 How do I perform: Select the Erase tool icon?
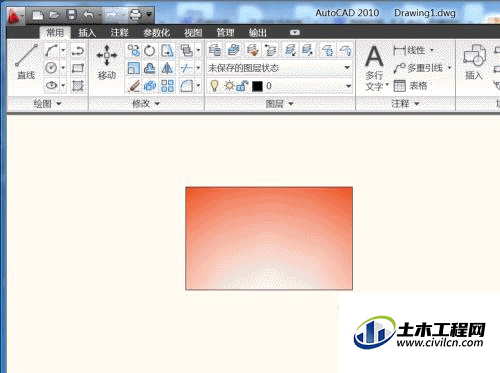tap(134, 86)
